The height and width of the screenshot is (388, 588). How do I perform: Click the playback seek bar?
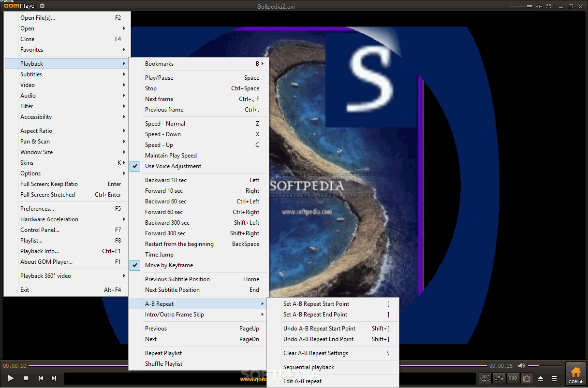[x=257, y=366]
